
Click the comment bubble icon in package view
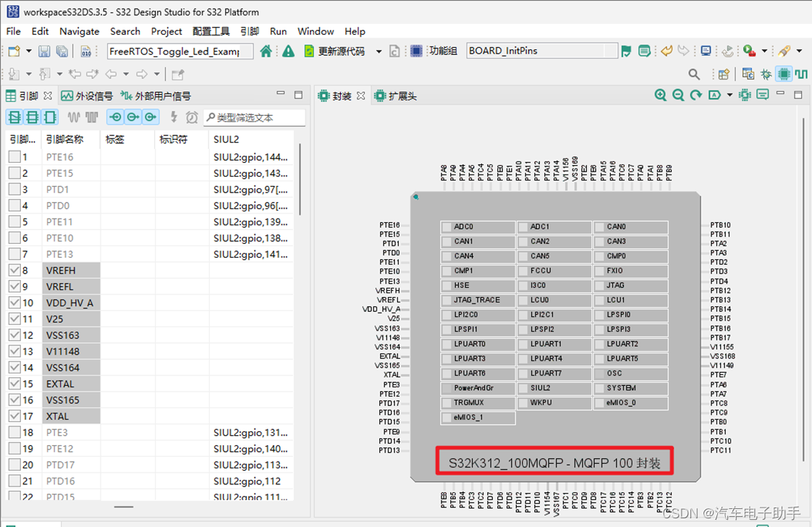coord(762,95)
